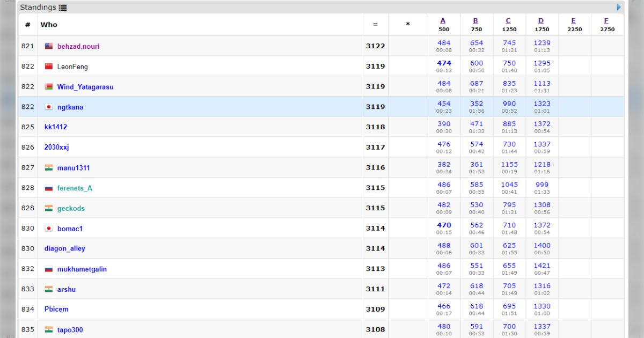
Task: Click manu1311's problem C score 1155
Action: pyautogui.click(x=509, y=164)
